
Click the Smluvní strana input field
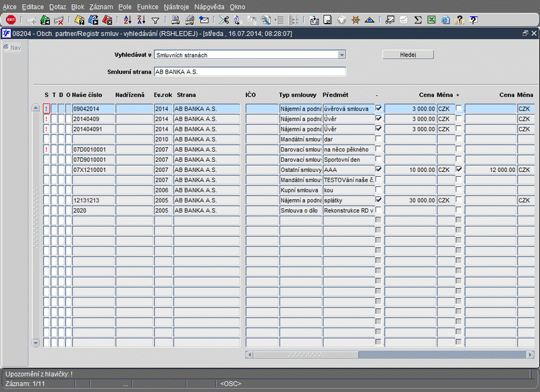tap(250, 72)
